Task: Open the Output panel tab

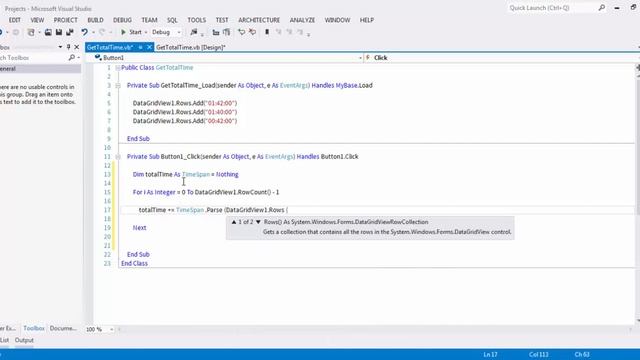Action: point(24,340)
